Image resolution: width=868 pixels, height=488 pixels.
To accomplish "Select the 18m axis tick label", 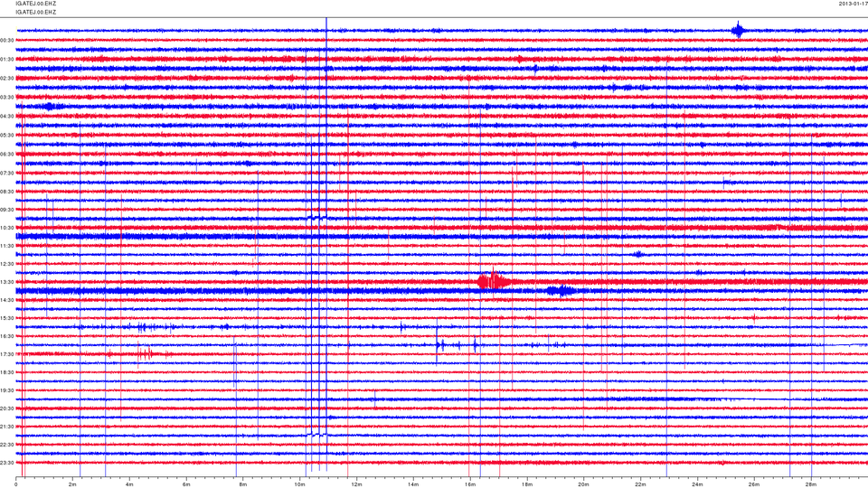I will [526, 484].
